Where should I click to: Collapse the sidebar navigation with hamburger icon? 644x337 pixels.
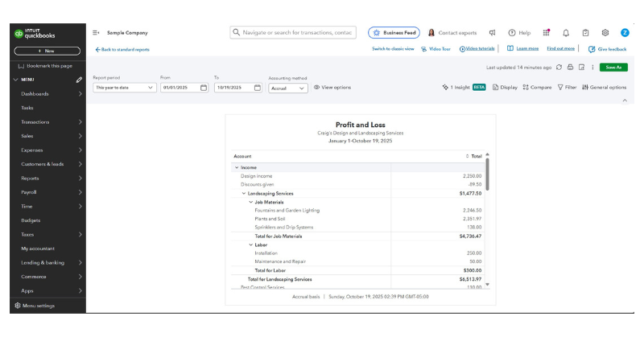click(97, 33)
